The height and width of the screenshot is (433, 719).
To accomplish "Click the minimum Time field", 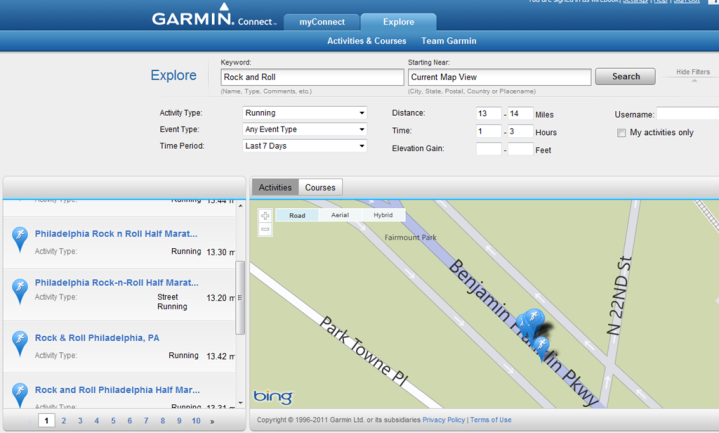I will (489, 131).
